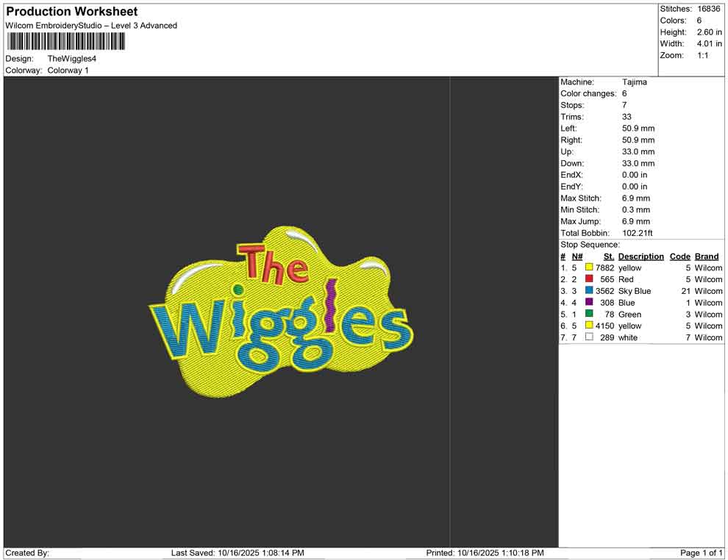Click the design name TheWiggles4

tap(72, 59)
